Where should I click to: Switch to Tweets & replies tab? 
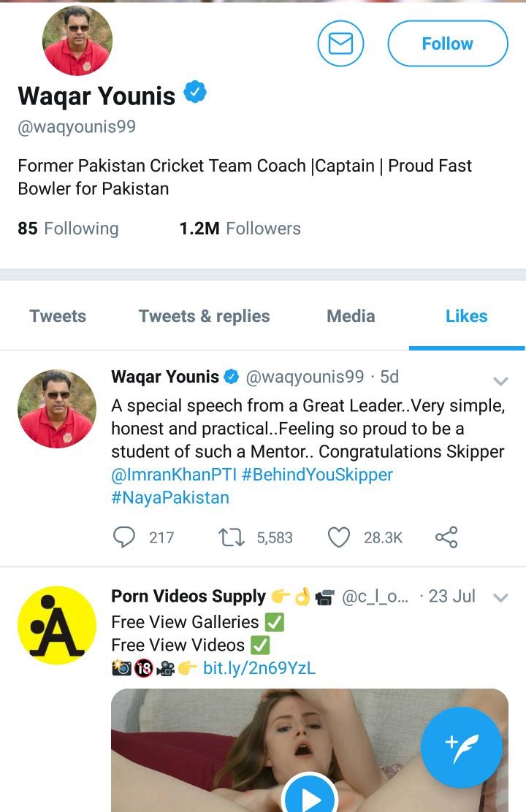click(204, 316)
